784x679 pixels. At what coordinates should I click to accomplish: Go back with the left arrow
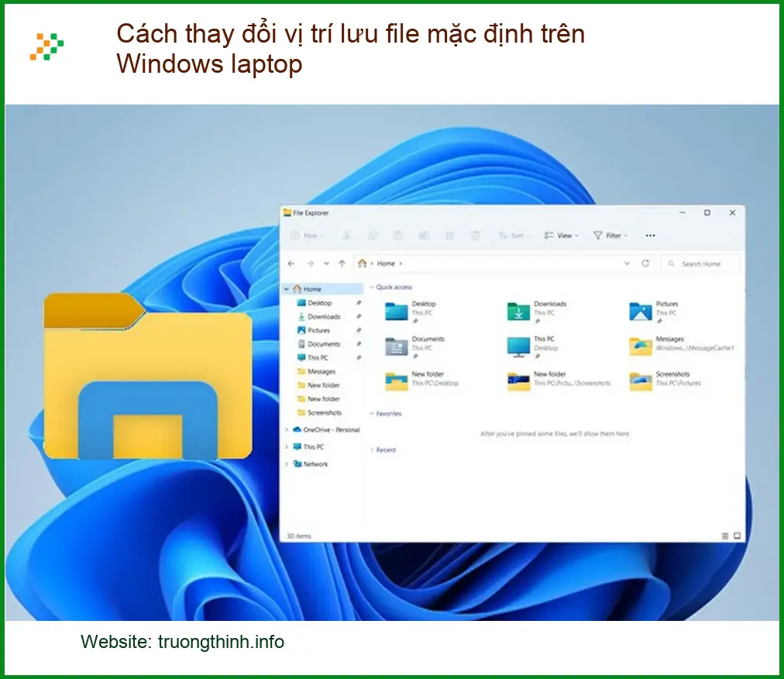tap(291, 263)
